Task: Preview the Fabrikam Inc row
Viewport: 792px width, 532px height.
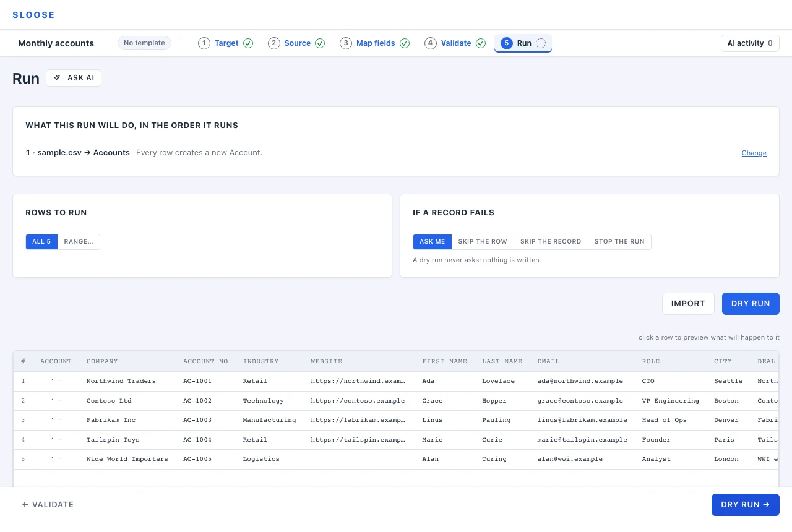Action: pos(396,420)
